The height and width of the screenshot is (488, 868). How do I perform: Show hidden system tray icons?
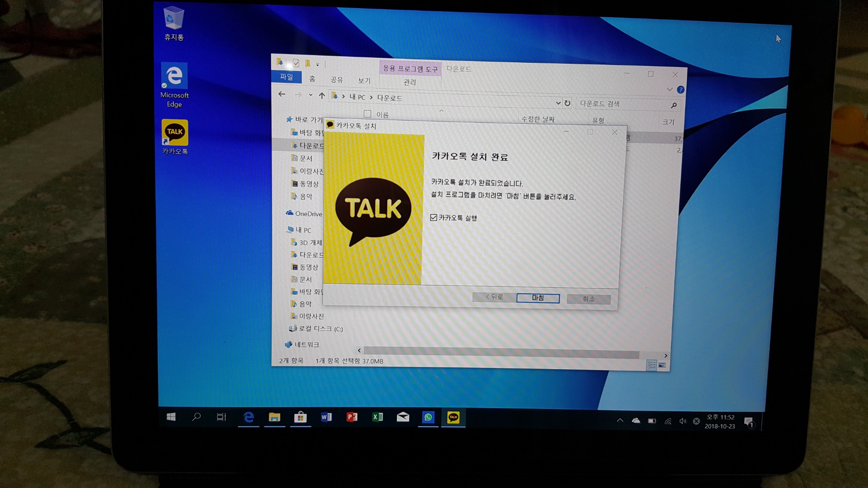click(620, 421)
